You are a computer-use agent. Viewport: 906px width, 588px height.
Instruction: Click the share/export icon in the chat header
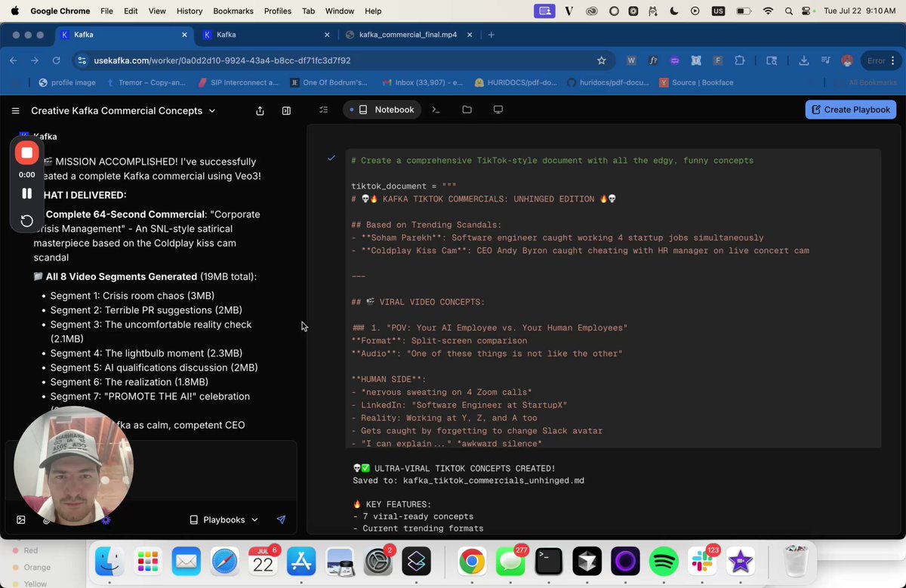[260, 111]
